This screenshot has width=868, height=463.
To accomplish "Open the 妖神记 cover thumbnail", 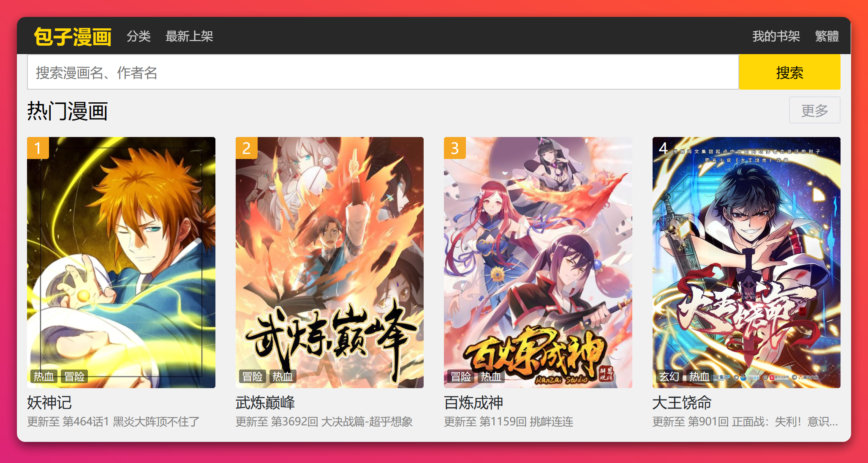I will point(121,262).
